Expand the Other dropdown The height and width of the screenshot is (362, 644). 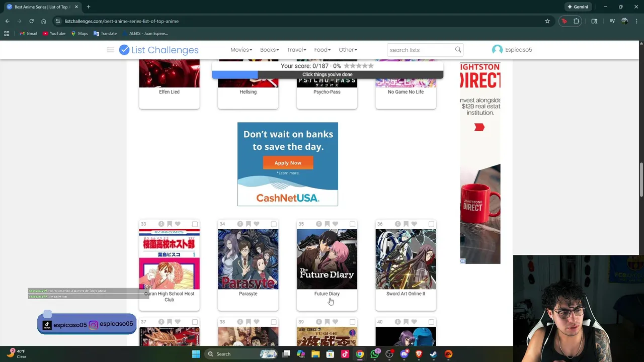pyautogui.click(x=348, y=50)
